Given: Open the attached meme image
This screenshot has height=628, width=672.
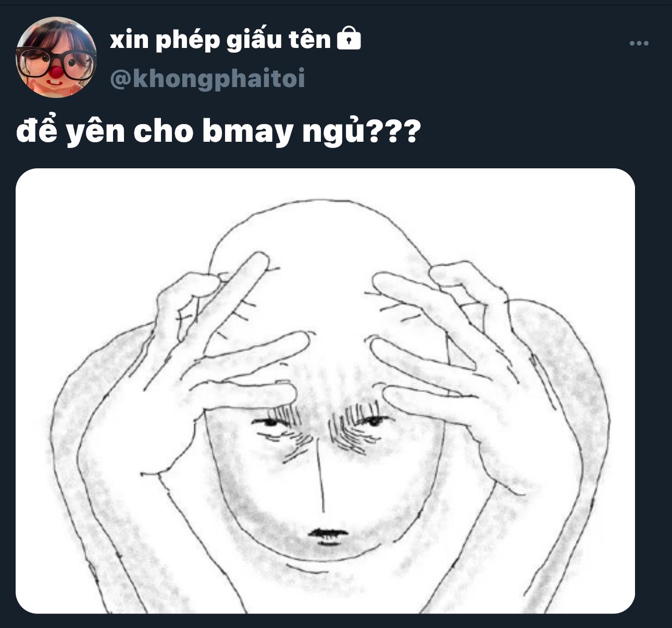Looking at the screenshot, I should click(325, 391).
